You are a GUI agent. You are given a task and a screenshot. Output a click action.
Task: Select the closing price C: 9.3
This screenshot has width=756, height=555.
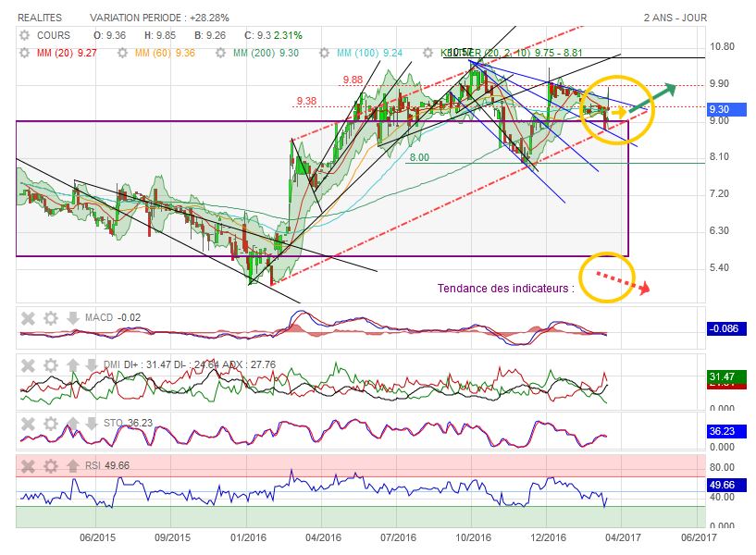pos(257,35)
